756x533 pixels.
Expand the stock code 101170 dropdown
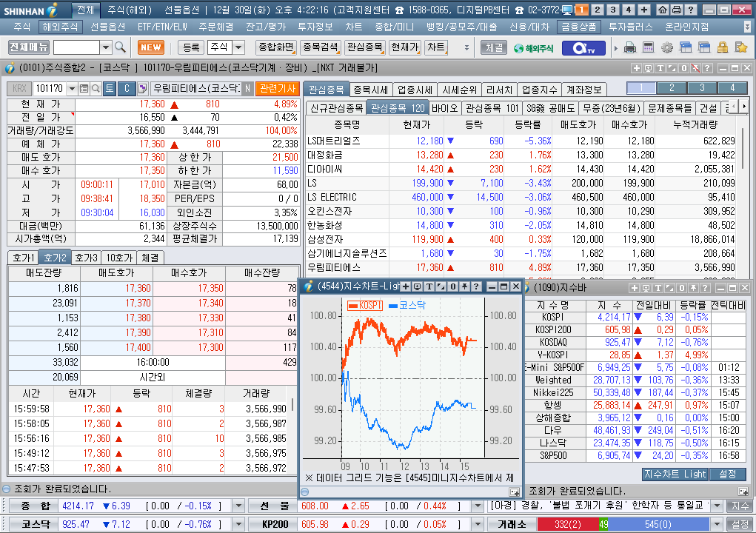pyautogui.click(x=72, y=88)
